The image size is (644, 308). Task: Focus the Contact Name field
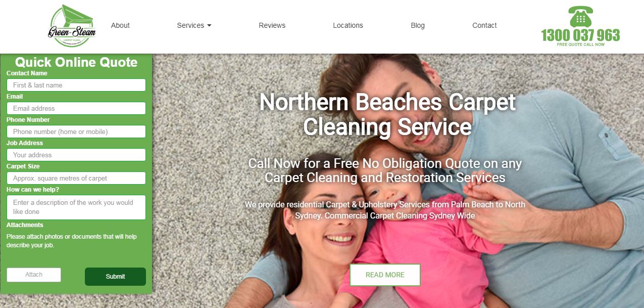point(76,85)
